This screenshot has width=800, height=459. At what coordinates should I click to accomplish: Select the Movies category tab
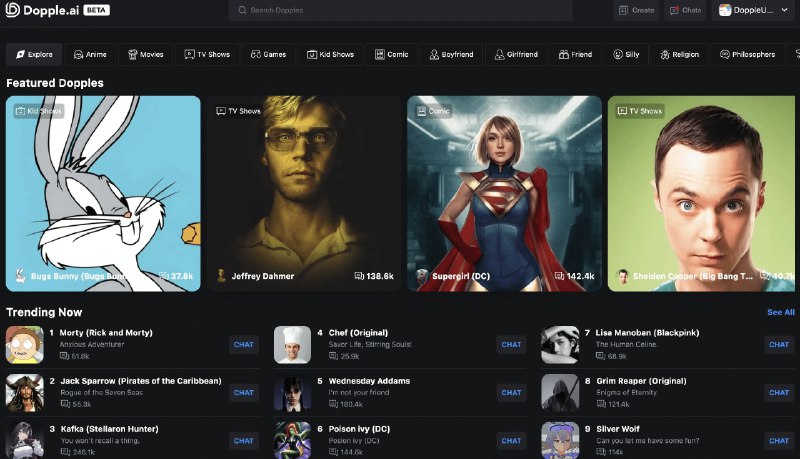pyautogui.click(x=146, y=55)
